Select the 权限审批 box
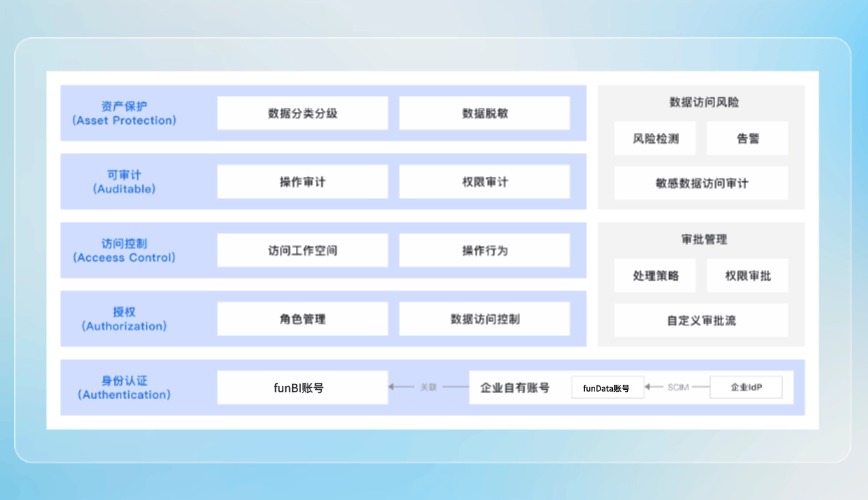Viewport: 868px width, 500px height. (x=747, y=275)
